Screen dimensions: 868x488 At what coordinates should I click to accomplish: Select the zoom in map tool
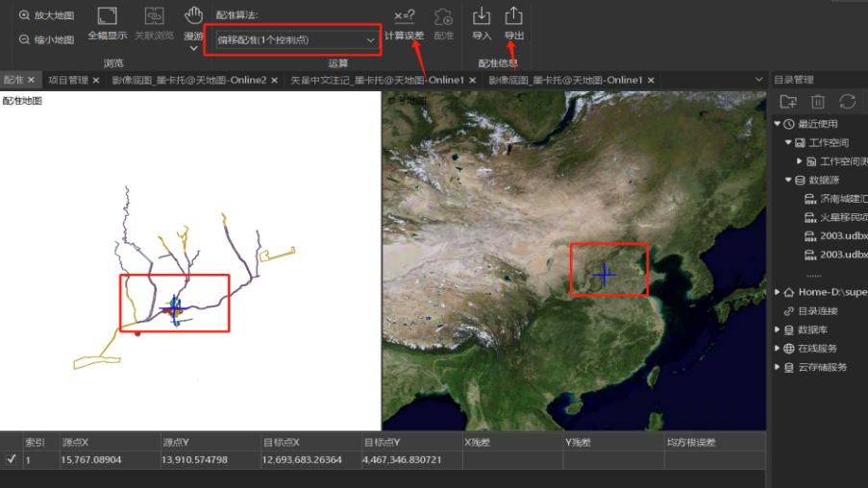point(46,15)
